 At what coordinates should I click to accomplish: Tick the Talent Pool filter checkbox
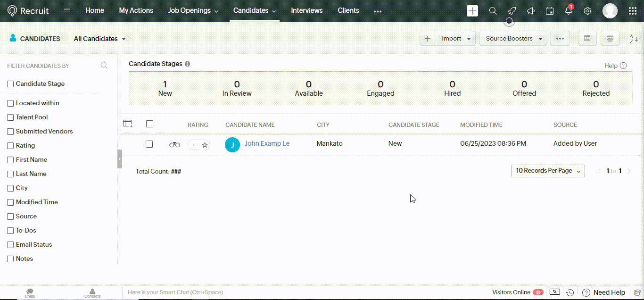coord(10,117)
